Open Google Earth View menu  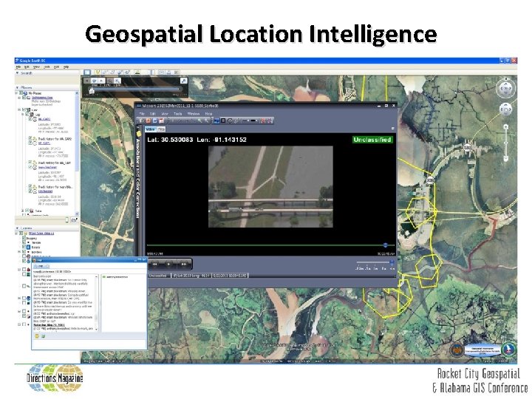click(36, 66)
